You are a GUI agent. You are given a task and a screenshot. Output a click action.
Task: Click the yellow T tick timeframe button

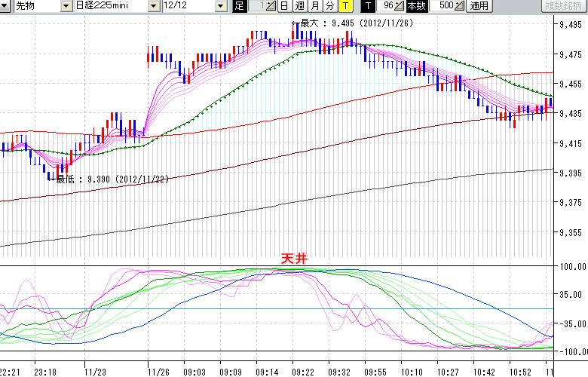345,6
